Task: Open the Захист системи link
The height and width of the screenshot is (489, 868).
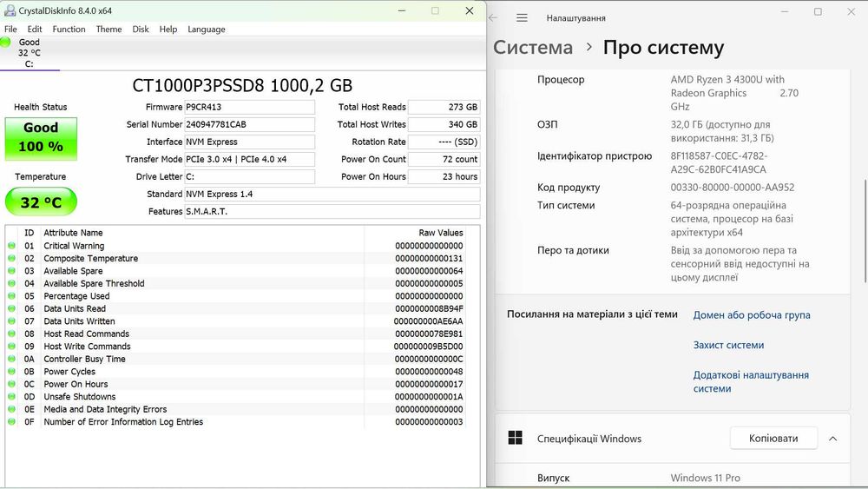Action: tap(728, 345)
